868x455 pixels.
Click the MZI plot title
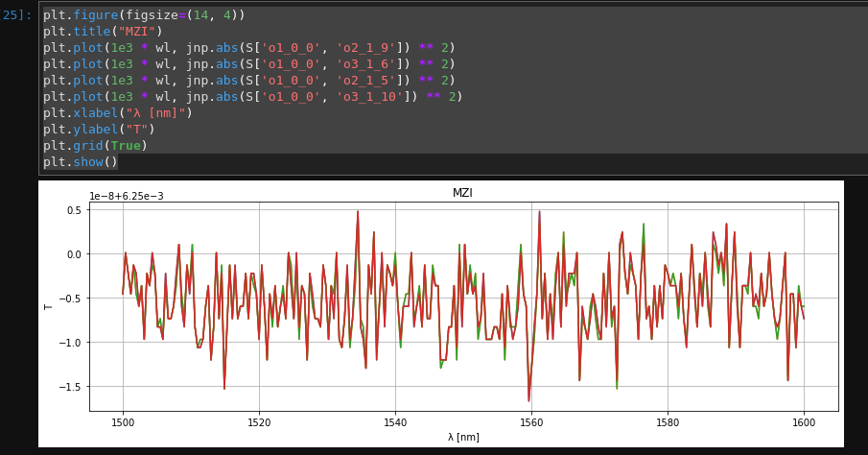click(462, 193)
